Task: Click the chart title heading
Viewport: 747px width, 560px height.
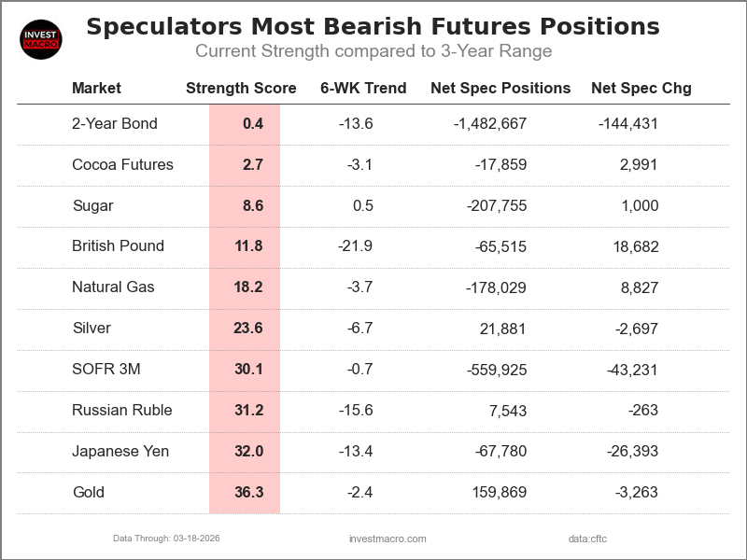Action: (x=373, y=26)
